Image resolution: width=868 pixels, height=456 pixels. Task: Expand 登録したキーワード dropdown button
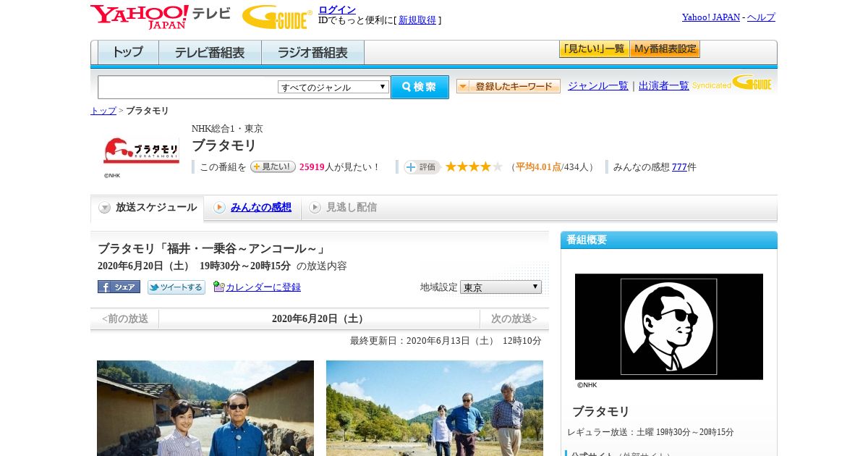(509, 86)
